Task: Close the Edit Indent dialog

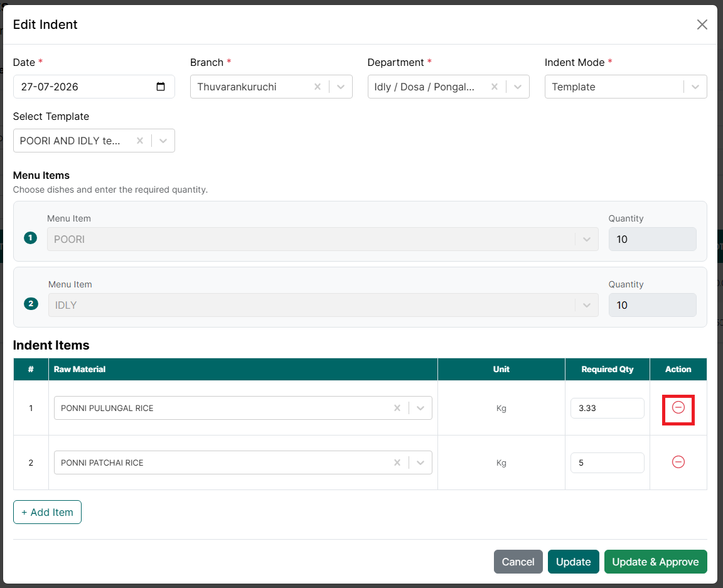Action: [702, 24]
